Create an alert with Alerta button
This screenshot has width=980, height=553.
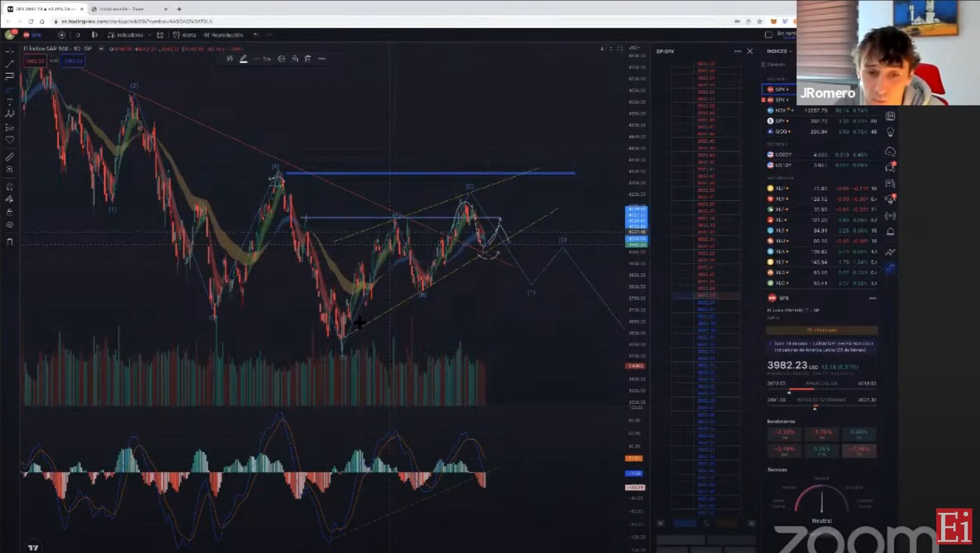(184, 35)
